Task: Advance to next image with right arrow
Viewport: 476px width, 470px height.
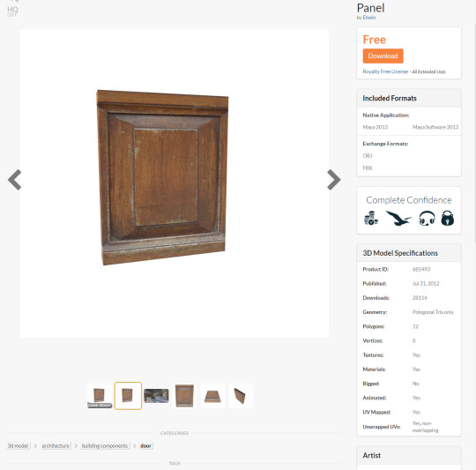Action: [333, 180]
